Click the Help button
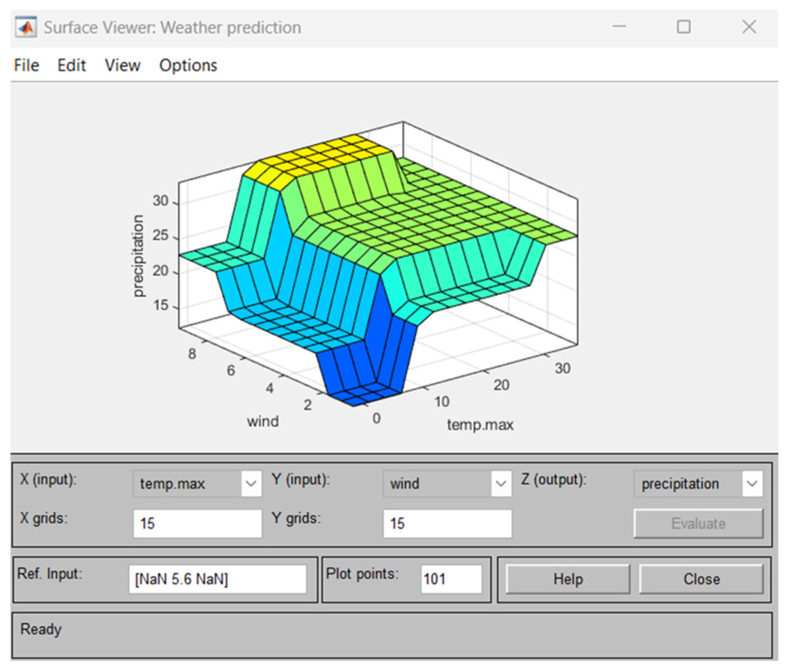Image resolution: width=788 pixels, height=672 pixels. click(x=568, y=579)
